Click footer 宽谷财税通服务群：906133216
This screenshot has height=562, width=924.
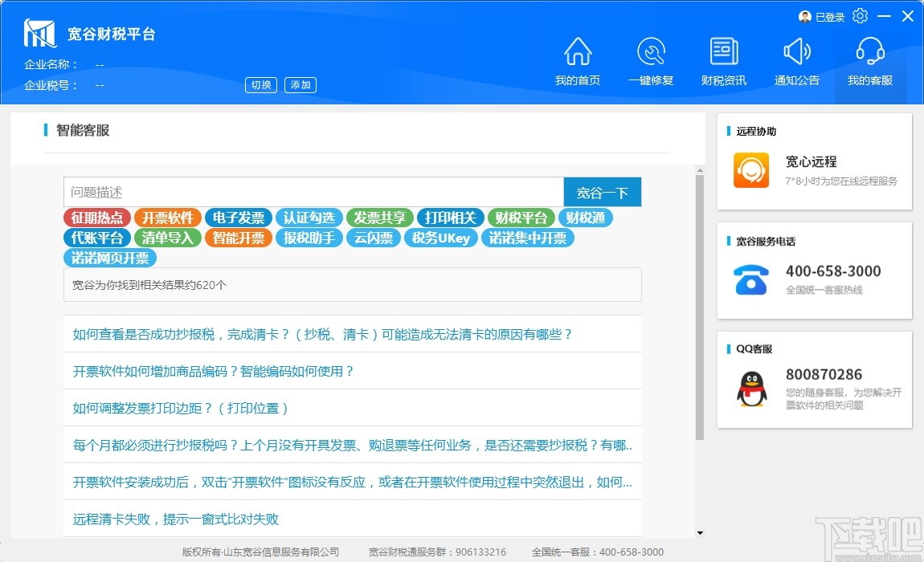pyautogui.click(x=437, y=552)
